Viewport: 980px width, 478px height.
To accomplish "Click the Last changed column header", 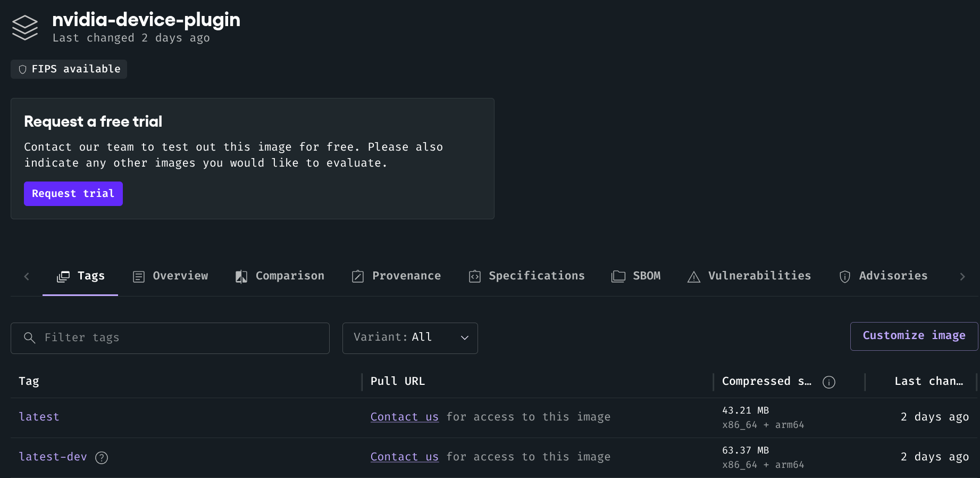I will (x=929, y=382).
